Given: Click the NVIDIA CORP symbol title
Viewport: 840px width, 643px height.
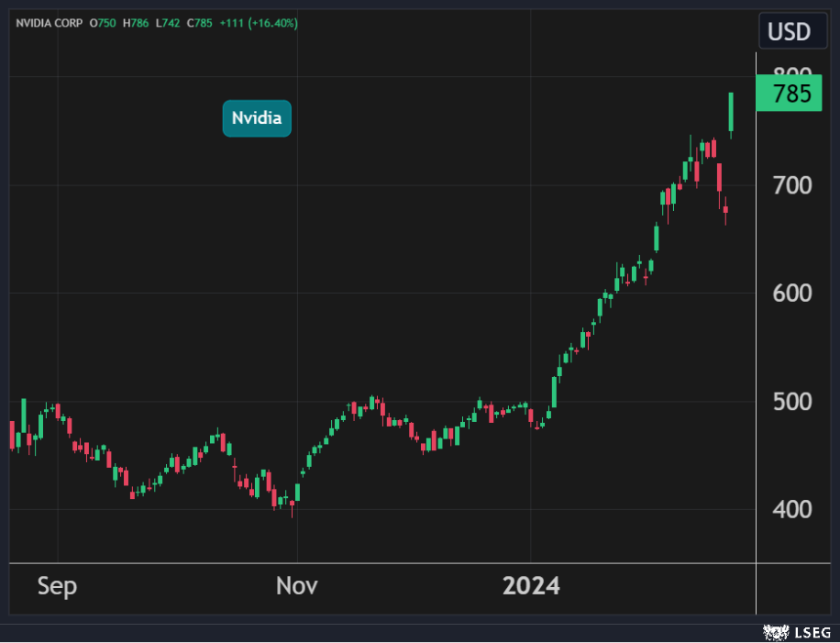Looking at the screenshot, I should click(x=49, y=23).
